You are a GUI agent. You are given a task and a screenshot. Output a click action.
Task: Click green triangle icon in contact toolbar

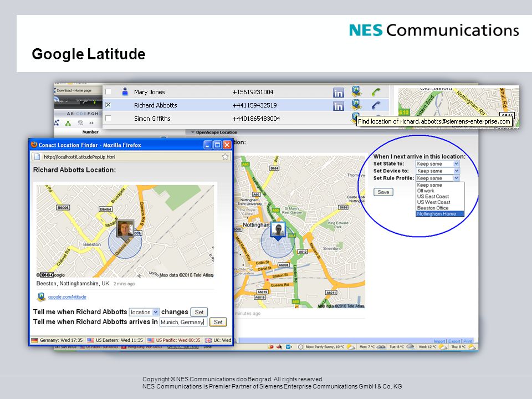click(68, 123)
